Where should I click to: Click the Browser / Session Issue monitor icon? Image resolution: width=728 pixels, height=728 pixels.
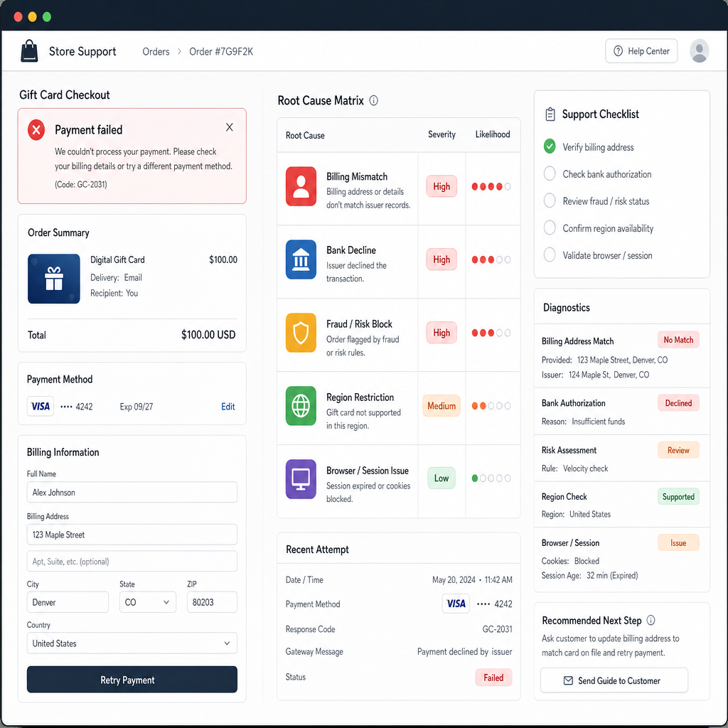click(301, 479)
